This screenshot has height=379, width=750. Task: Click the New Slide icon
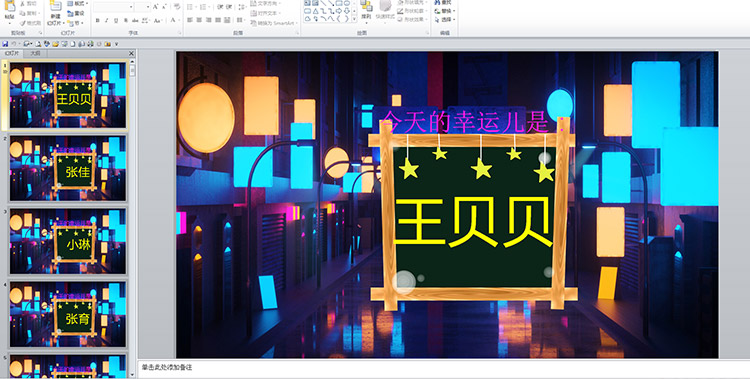point(55,13)
